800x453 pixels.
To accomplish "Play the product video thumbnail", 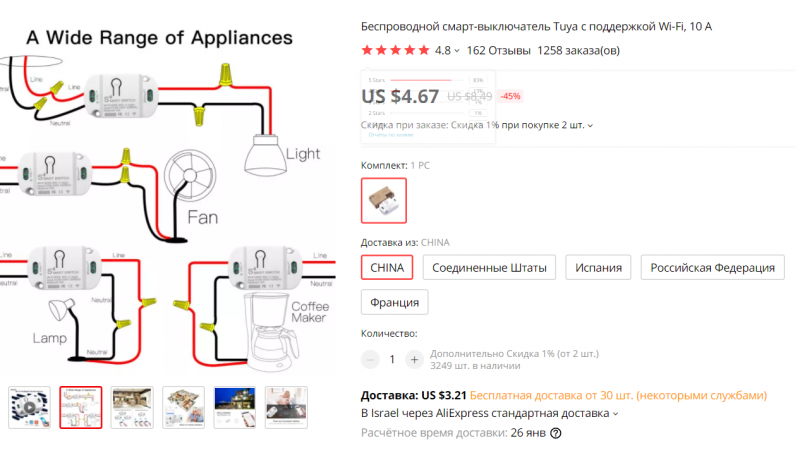I will (x=30, y=408).
